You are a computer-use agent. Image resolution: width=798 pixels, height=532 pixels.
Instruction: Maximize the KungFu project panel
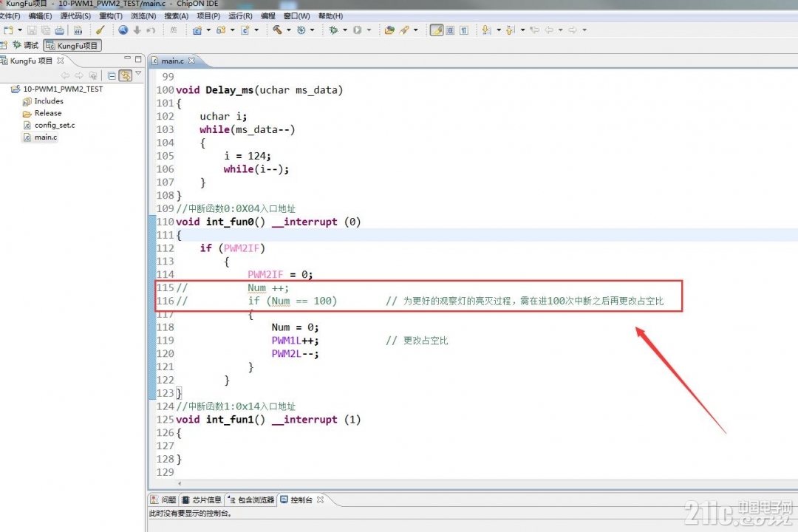[138, 59]
